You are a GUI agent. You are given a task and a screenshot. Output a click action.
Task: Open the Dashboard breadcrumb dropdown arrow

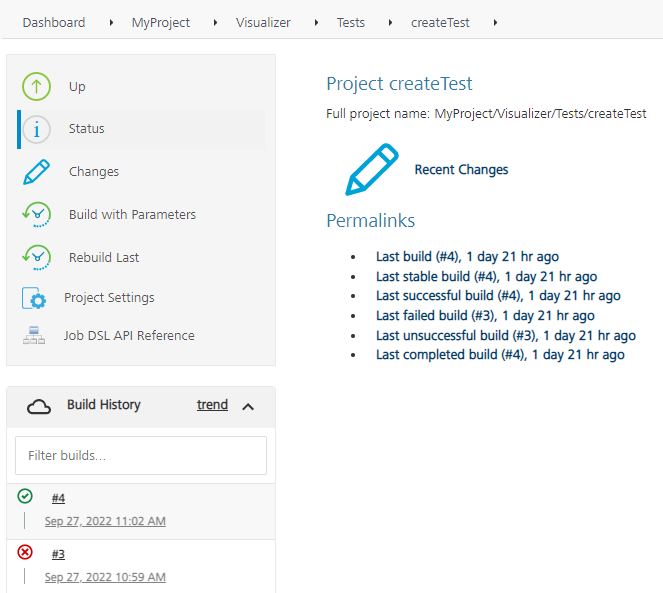(110, 23)
